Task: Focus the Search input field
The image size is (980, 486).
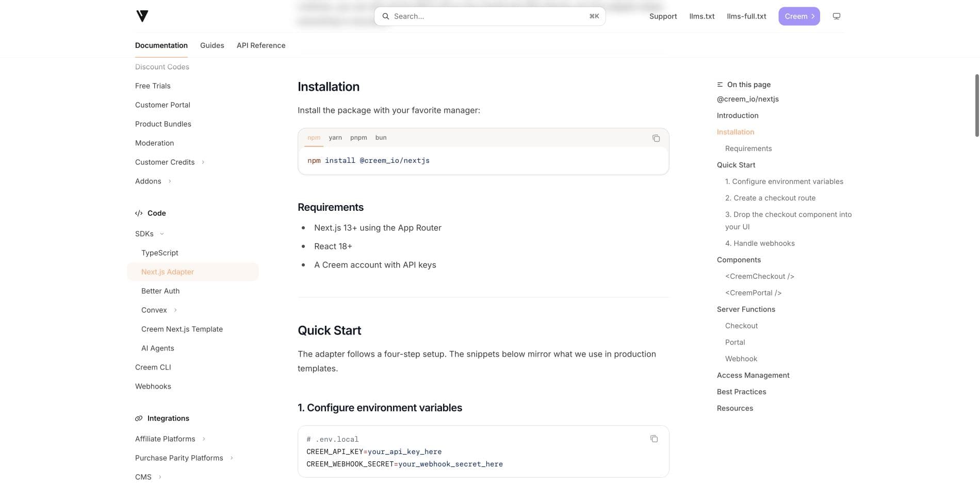Action: tap(489, 16)
